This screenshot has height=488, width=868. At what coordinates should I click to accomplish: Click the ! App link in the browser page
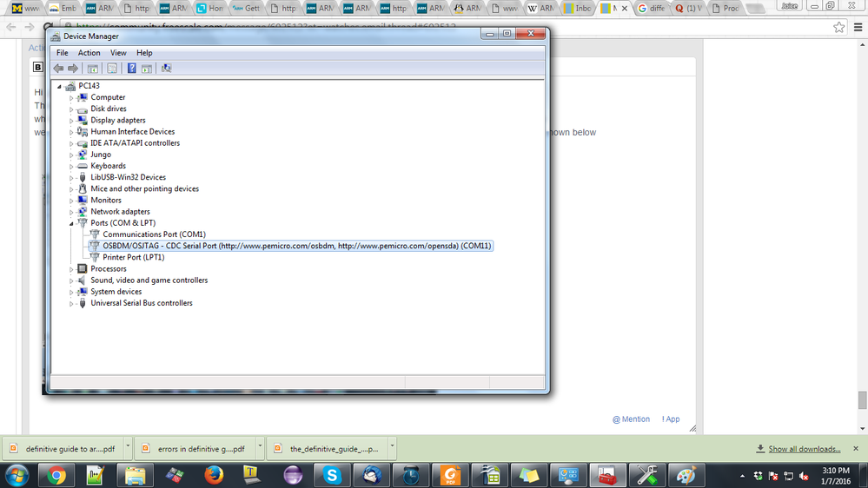click(671, 419)
